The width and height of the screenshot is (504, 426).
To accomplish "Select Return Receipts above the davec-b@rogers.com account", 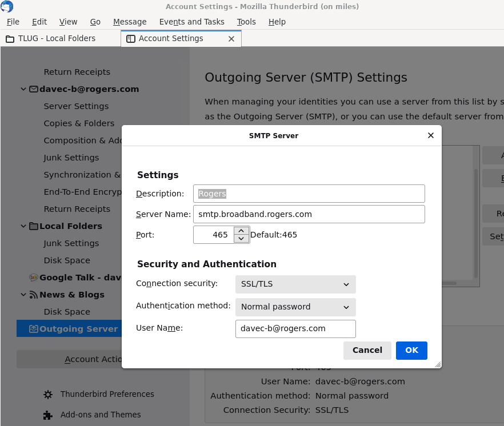I will [77, 72].
